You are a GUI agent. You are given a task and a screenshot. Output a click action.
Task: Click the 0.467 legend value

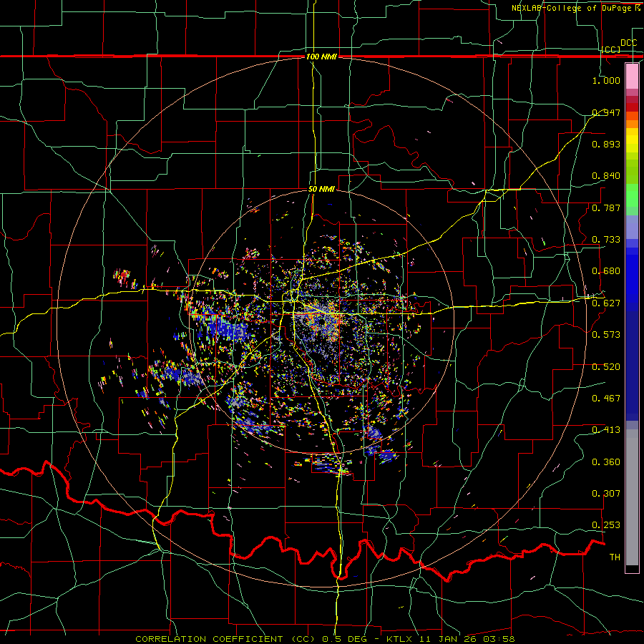point(606,399)
